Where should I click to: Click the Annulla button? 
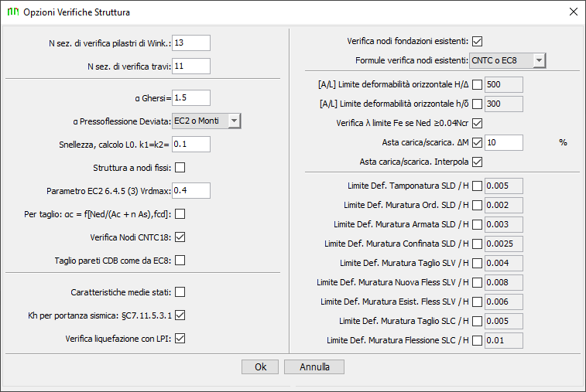tap(314, 367)
